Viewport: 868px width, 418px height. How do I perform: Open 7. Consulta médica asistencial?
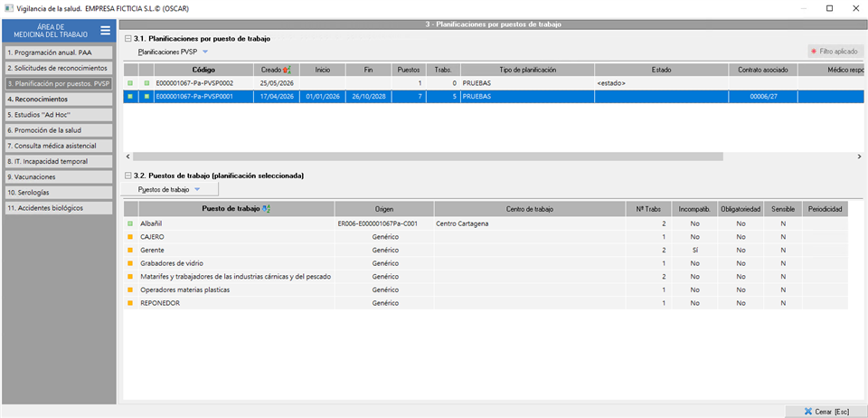pyautogui.click(x=59, y=147)
